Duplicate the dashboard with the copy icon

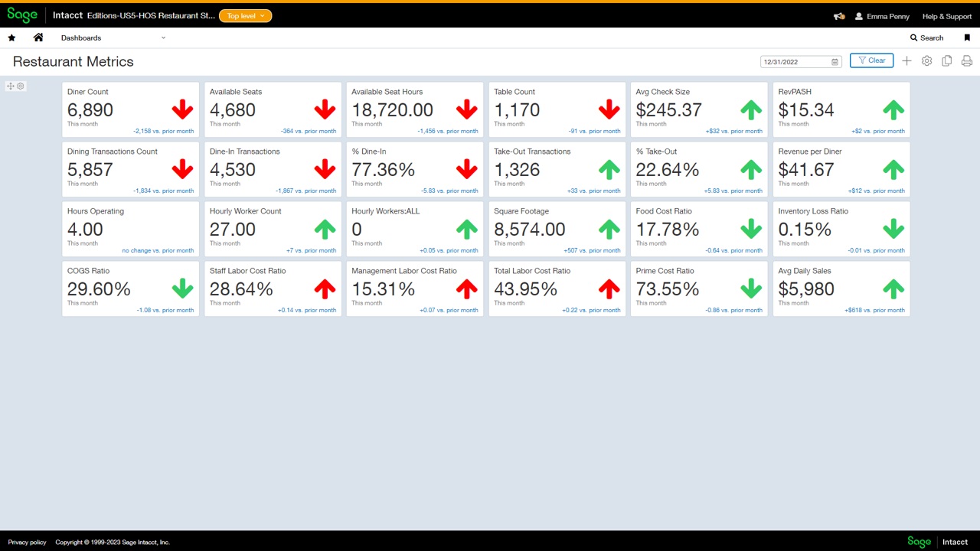point(947,61)
